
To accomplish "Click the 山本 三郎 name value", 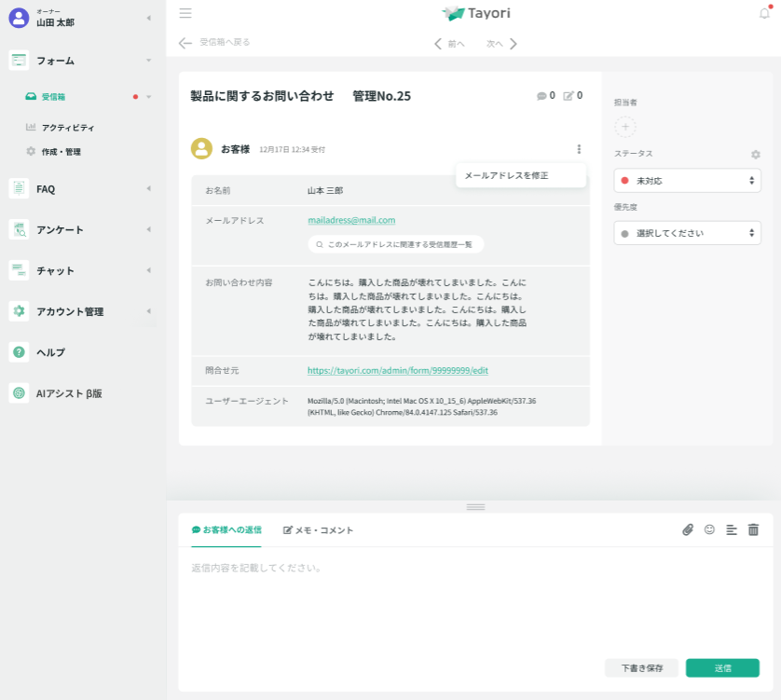I will [x=325, y=190].
